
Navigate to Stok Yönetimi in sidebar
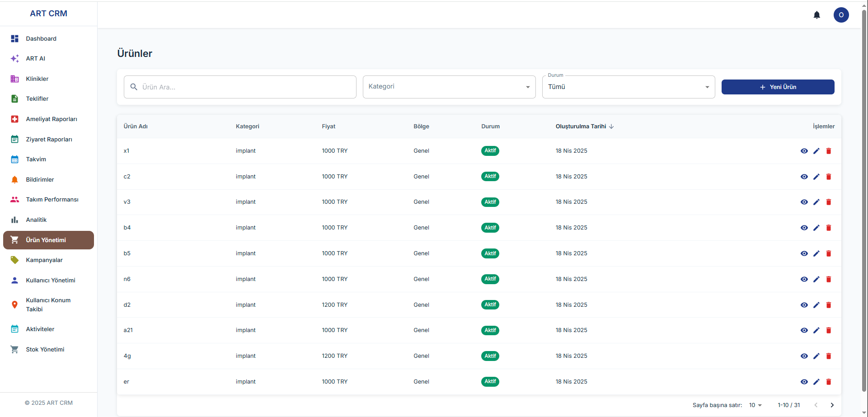coord(45,349)
